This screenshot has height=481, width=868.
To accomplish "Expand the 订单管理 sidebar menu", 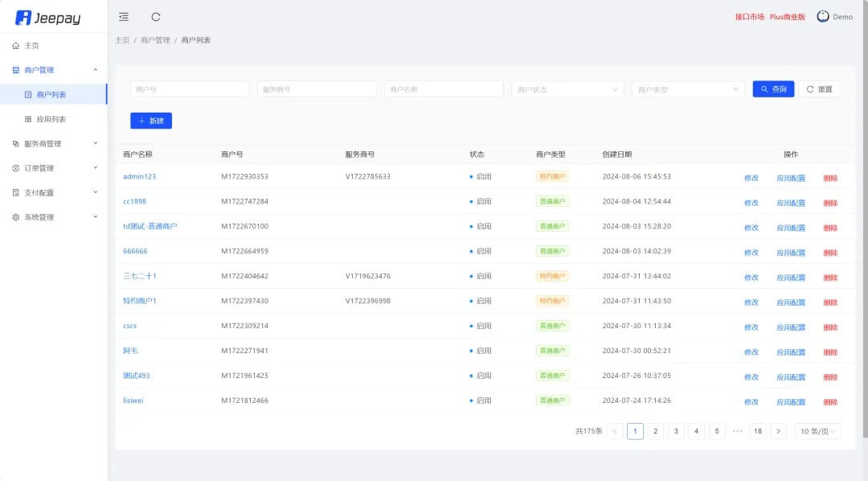I will (x=53, y=168).
